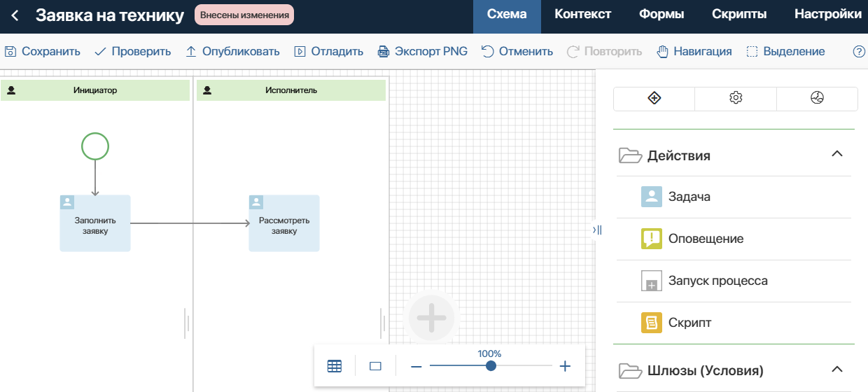The image size is (868, 392).
Task: Collapse the Шлюзы (Условия) section
Action: click(836, 369)
